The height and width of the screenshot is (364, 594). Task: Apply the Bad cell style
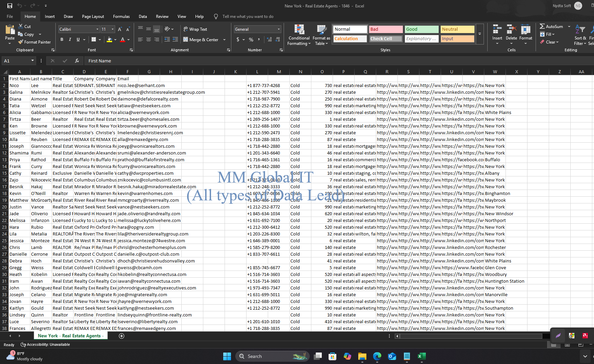386,29
